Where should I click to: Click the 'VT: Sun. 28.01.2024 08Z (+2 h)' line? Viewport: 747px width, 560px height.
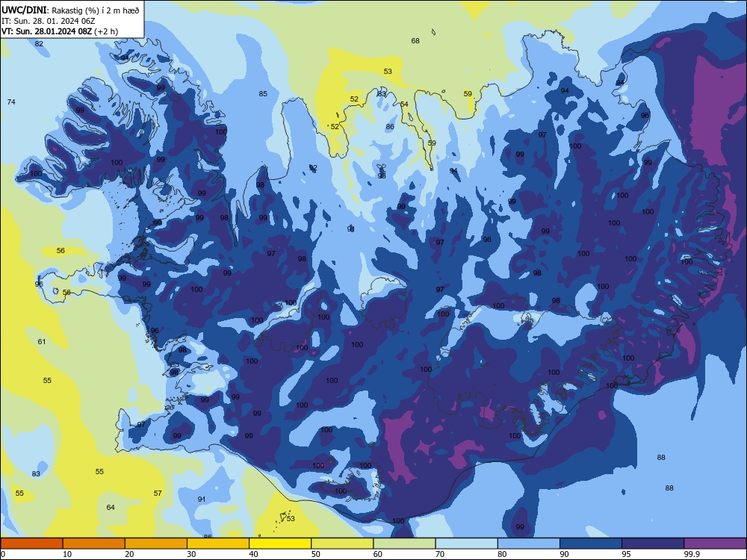click(60, 31)
